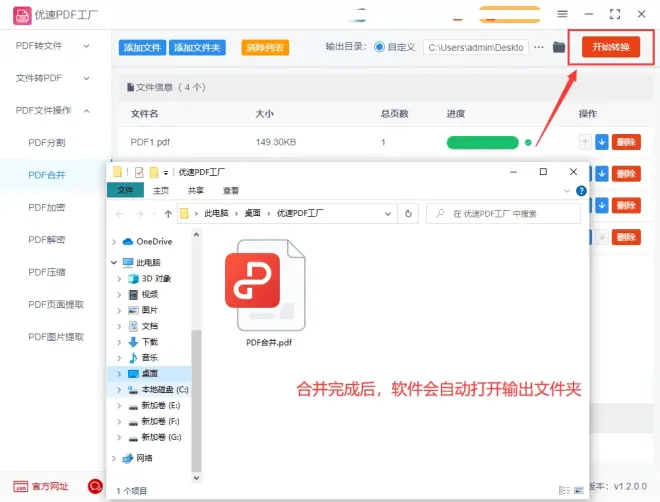Move PDF1.pdf up with arrow icon
The height and width of the screenshot is (502, 660).
point(585,142)
